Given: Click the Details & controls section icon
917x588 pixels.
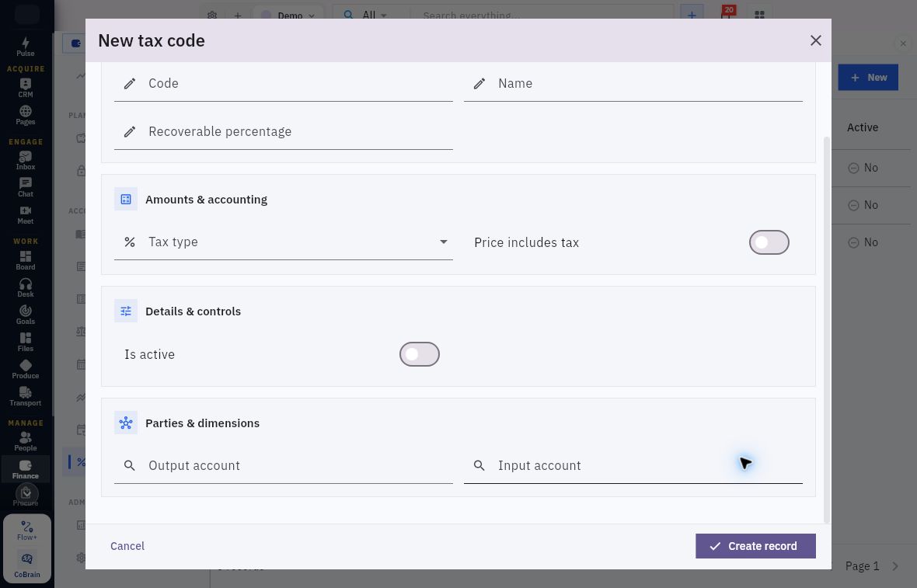Looking at the screenshot, I should [126, 311].
